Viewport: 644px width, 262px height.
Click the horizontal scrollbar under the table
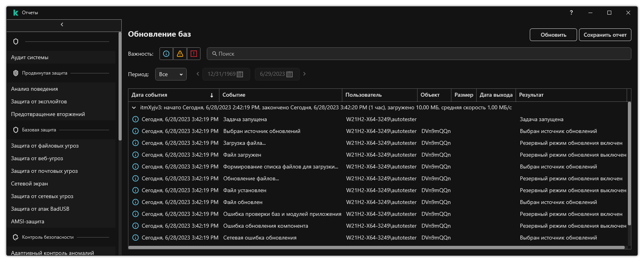tap(376, 247)
